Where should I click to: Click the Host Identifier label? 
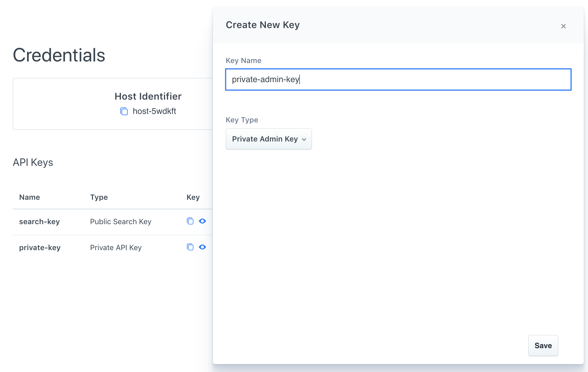click(x=148, y=96)
